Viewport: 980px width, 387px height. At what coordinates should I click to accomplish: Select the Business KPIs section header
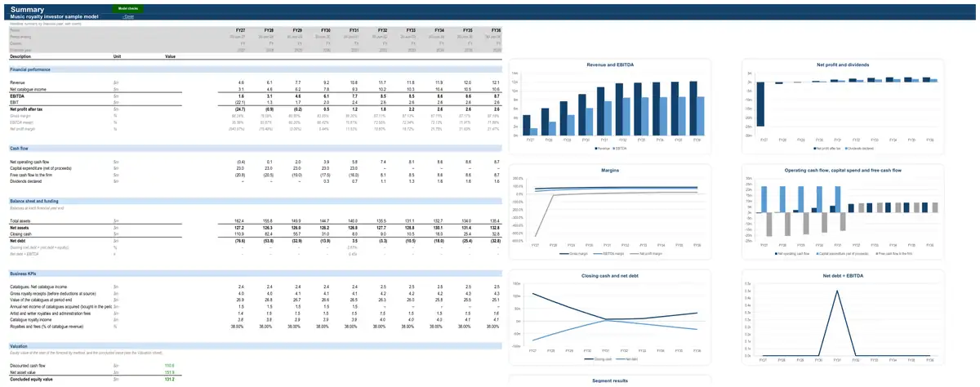point(24,273)
